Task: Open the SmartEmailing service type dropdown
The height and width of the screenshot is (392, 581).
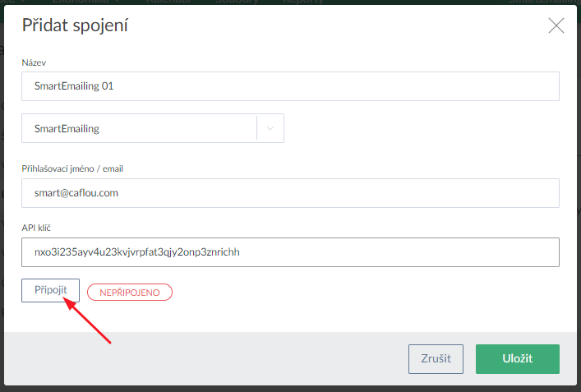Action: click(x=140, y=128)
